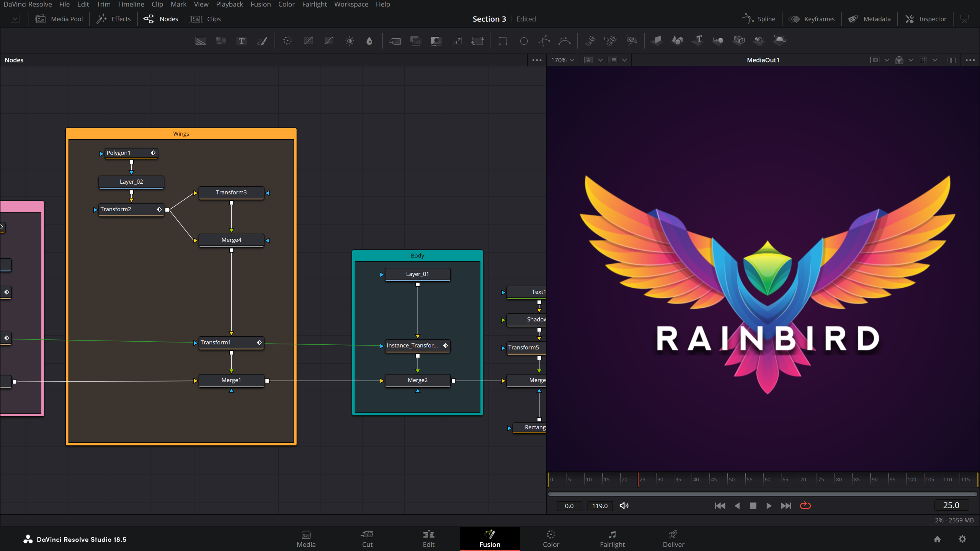Open the Media Pool panel

(59, 19)
